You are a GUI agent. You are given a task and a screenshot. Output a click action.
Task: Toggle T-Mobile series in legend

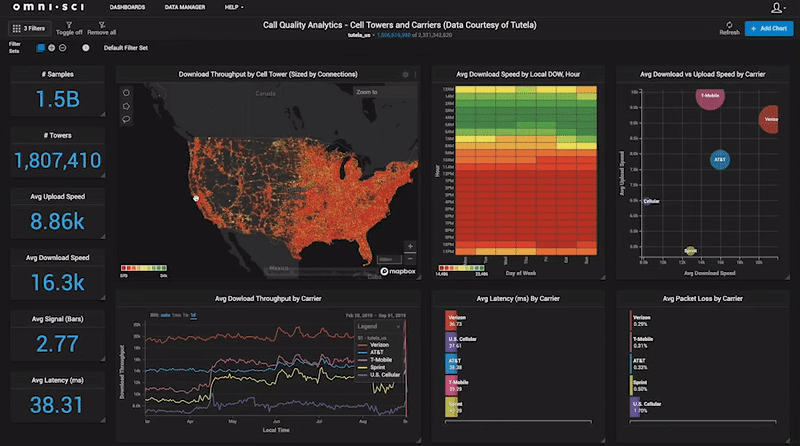(x=376, y=360)
